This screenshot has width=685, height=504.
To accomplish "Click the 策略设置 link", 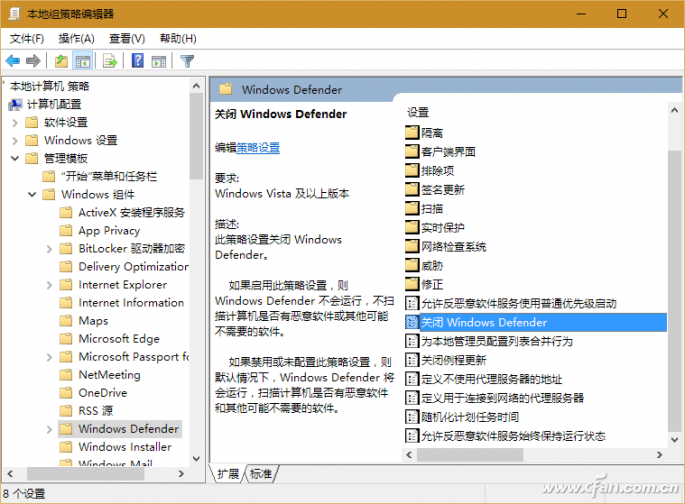I will [x=258, y=147].
